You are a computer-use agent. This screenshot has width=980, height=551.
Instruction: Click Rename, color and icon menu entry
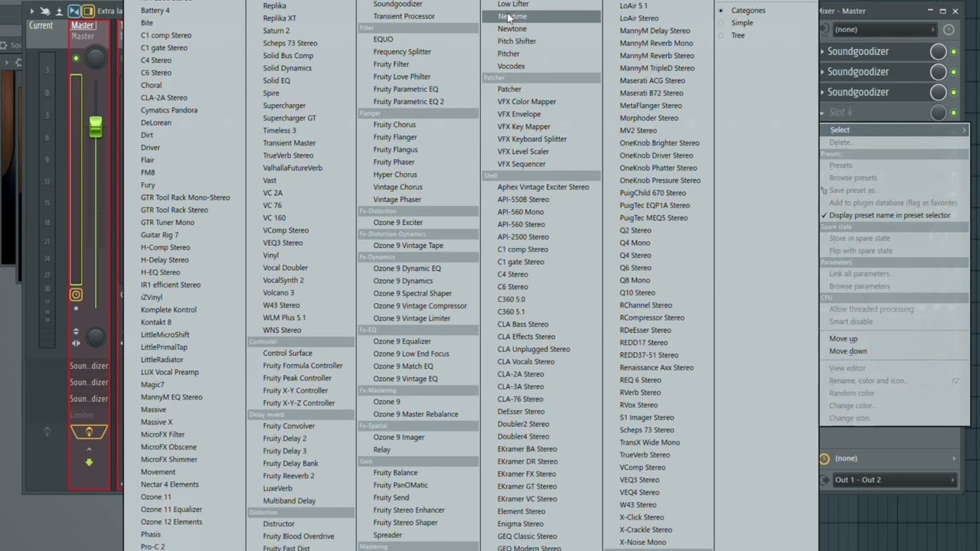tap(867, 380)
